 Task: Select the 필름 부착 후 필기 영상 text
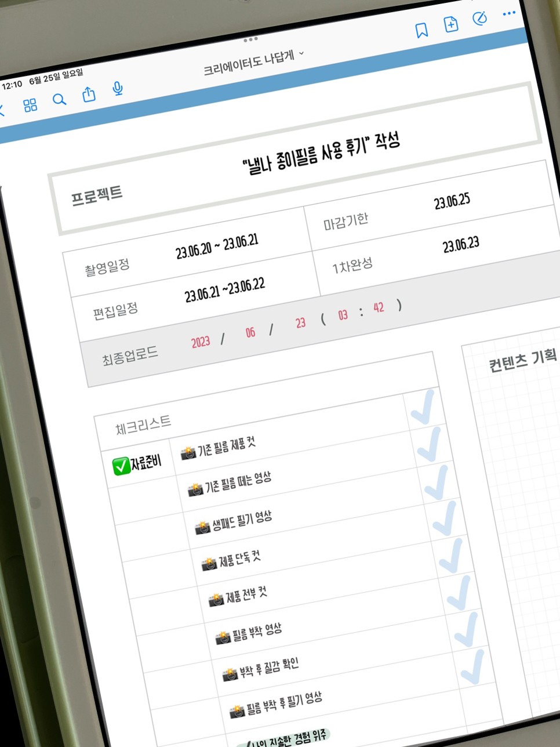point(284,702)
